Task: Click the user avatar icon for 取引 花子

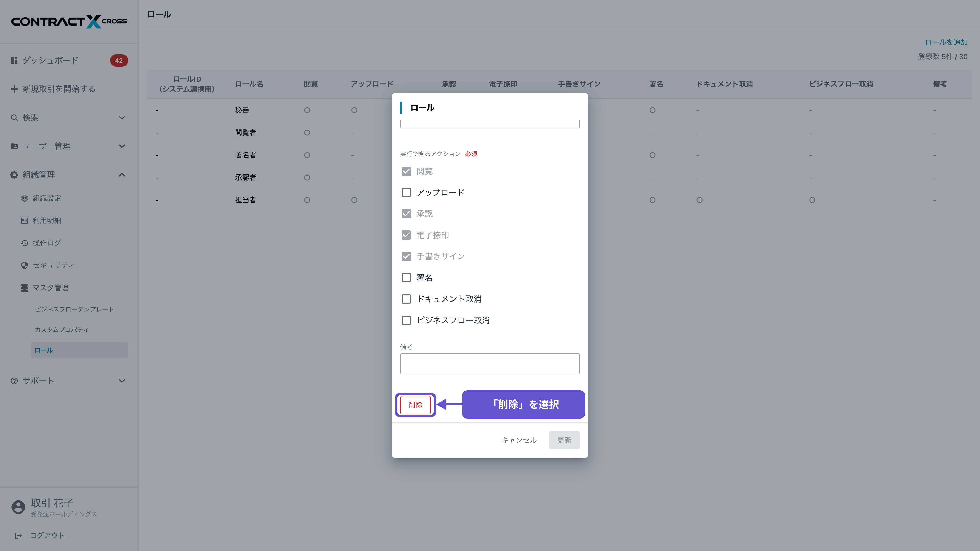Action: click(18, 507)
